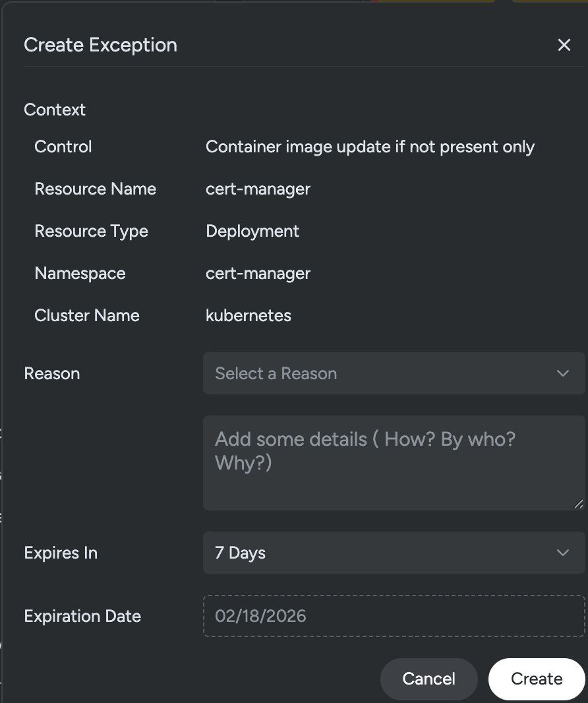Click the Create Exception dialog title

[x=100, y=45]
